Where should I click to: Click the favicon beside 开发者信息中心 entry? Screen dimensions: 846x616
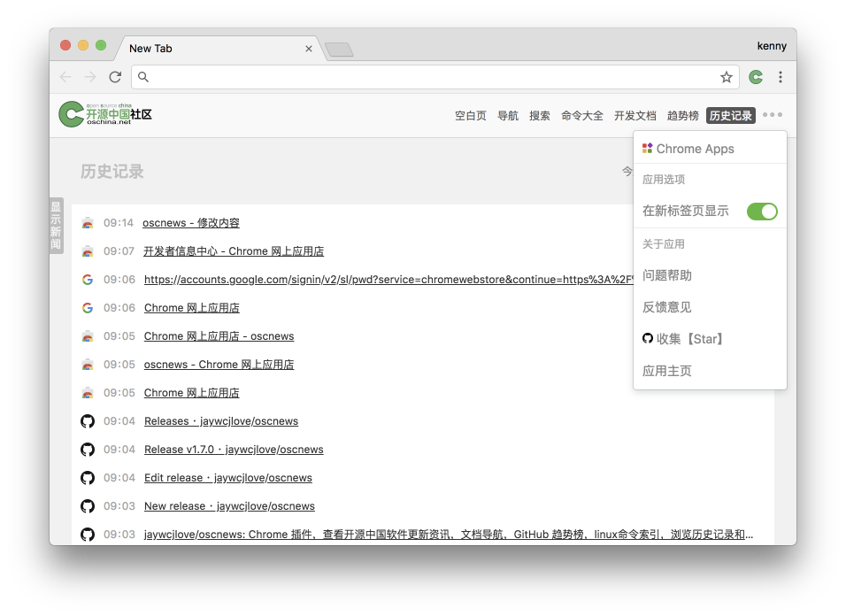88,251
